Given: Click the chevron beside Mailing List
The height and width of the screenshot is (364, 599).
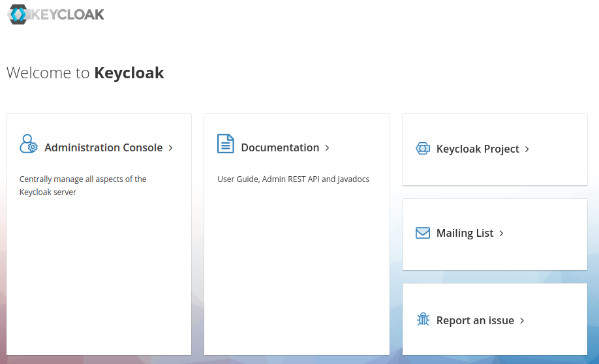Looking at the screenshot, I should tap(501, 233).
